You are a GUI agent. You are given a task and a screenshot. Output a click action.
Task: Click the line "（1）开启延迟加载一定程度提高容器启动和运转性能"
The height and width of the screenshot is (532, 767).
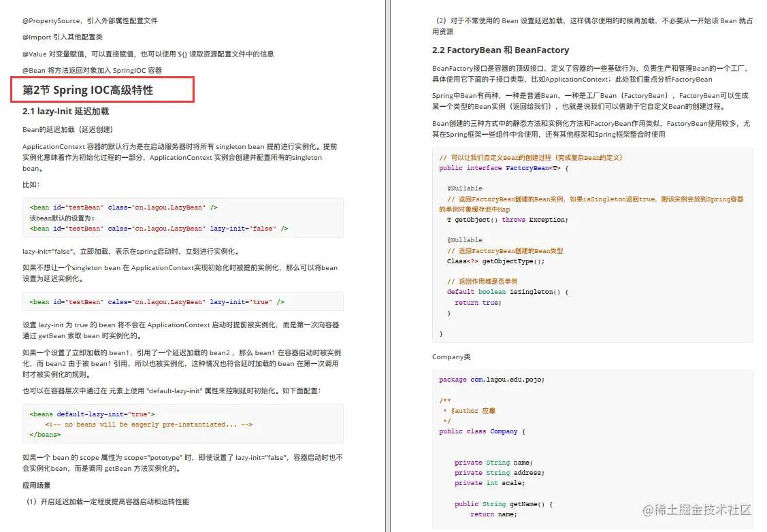pyautogui.click(x=108, y=501)
